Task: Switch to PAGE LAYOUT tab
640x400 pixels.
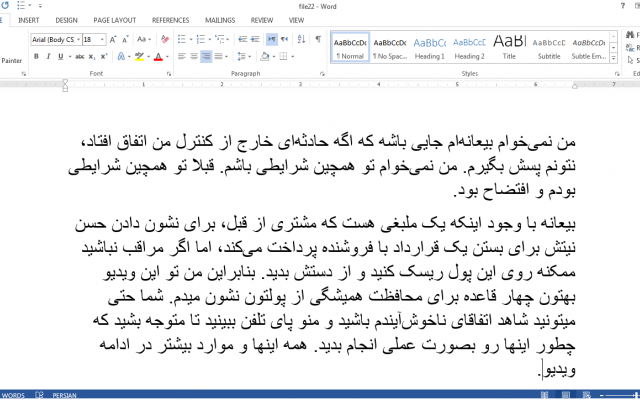Action: 115,20
